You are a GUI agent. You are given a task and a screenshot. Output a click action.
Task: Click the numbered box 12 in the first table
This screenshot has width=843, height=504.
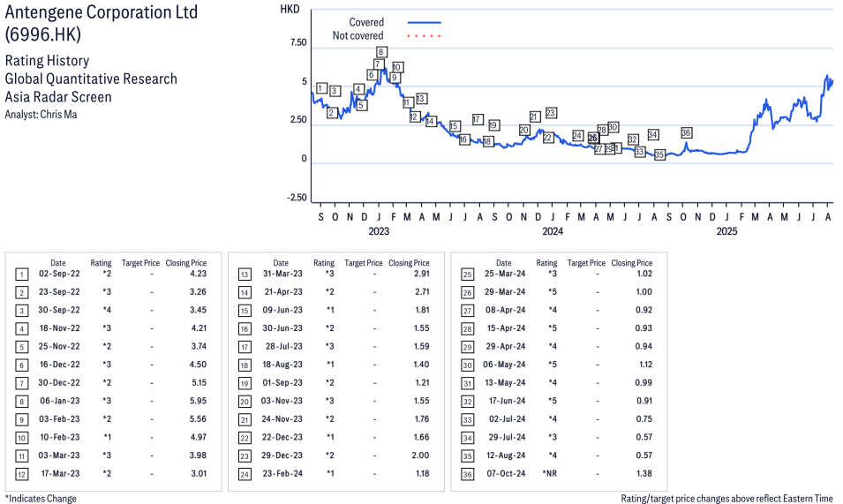pos(21,475)
